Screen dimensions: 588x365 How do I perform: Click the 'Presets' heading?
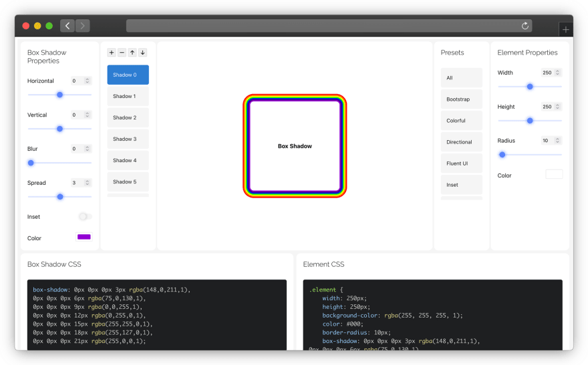452,53
